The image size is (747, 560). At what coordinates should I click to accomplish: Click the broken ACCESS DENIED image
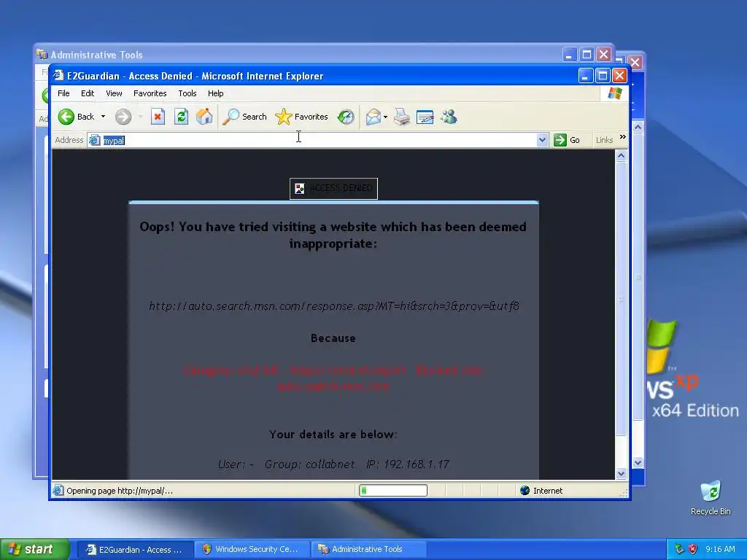click(333, 189)
